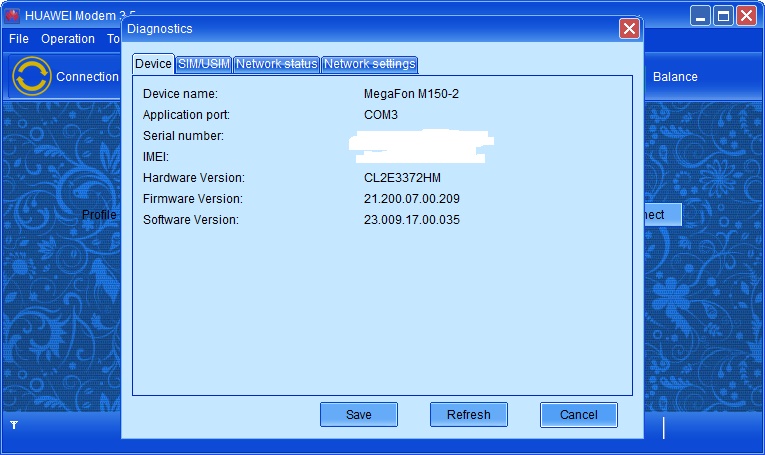Image resolution: width=765 pixels, height=455 pixels.
Task: Save the diagnostics information
Action: [359, 415]
